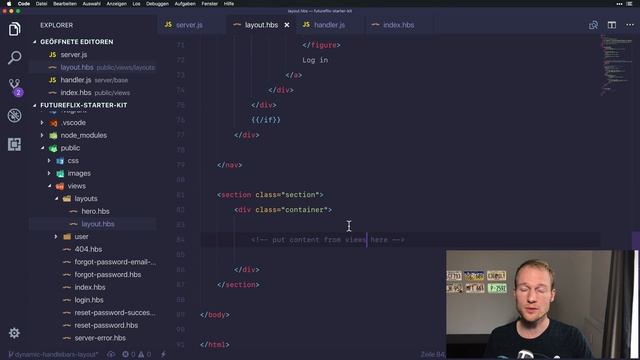The height and width of the screenshot is (360, 640).
Task: Open the Debuggen menu
Action: (x=157, y=4)
